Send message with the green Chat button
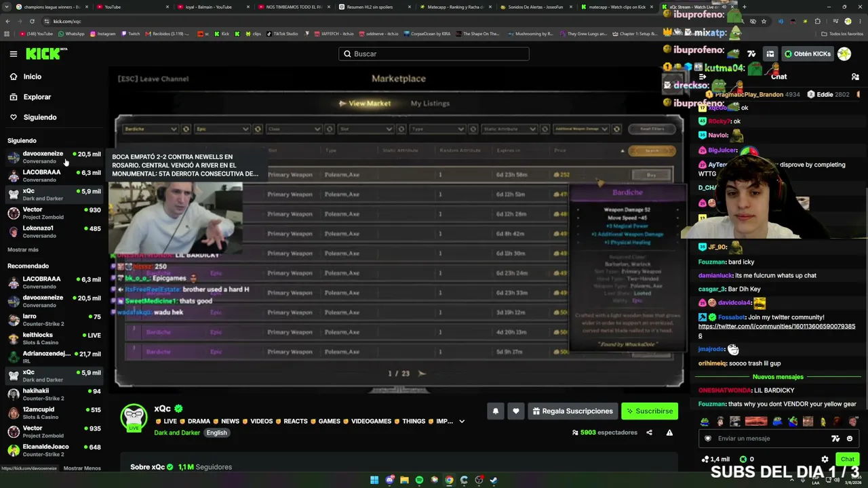This screenshot has height=488, width=868. tap(848, 459)
